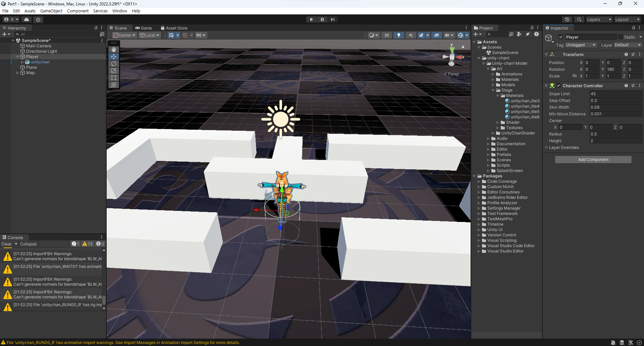
Task: Toggle scene lighting lightbulb
Action: [x=398, y=35]
